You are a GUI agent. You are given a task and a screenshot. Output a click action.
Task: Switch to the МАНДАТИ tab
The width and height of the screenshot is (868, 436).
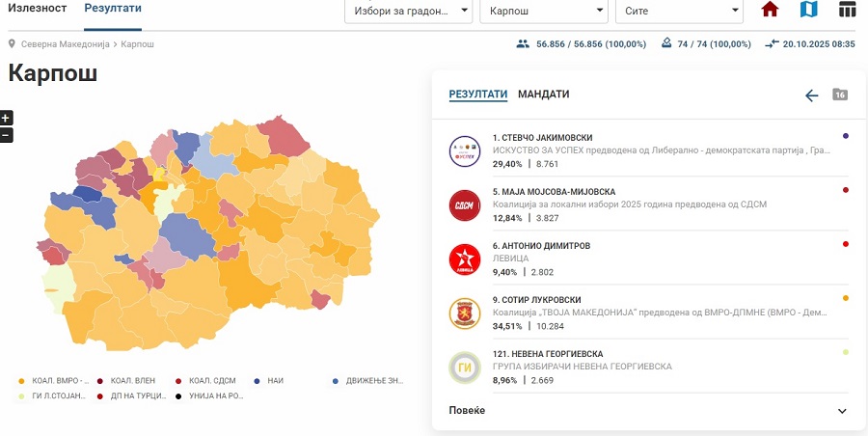pyautogui.click(x=543, y=95)
